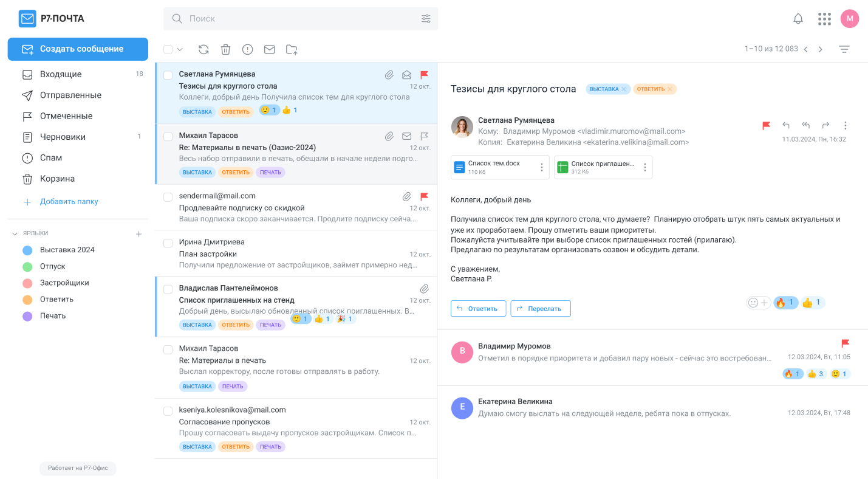Go to Черновики folder
The width and height of the screenshot is (868, 479).
point(63,137)
